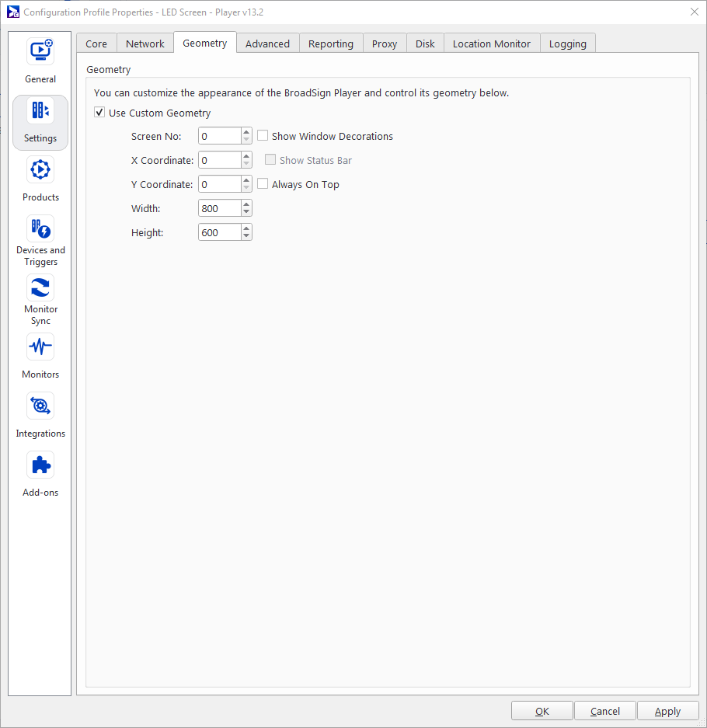The width and height of the screenshot is (707, 728).
Task: Open the General section icon
Action: pos(40,52)
